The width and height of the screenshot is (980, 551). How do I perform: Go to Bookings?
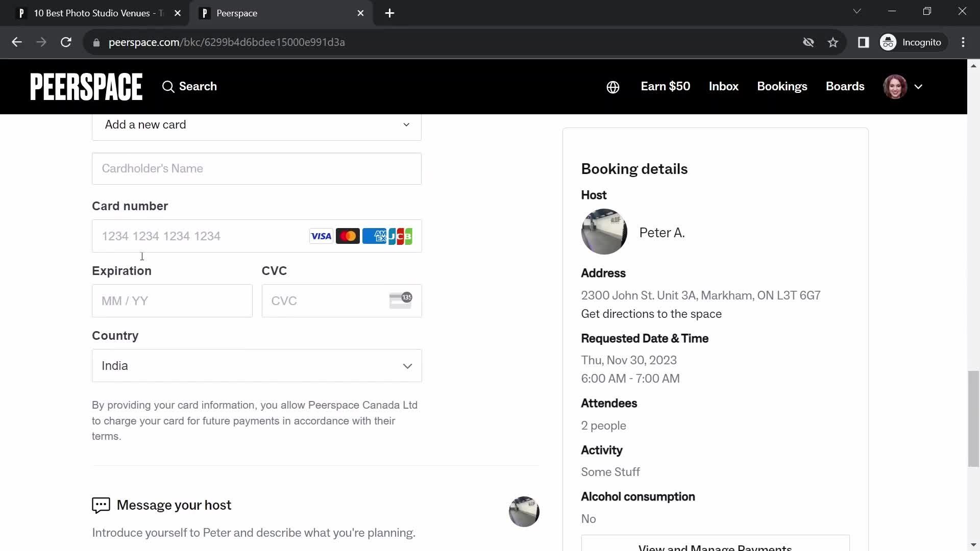pos(782,87)
